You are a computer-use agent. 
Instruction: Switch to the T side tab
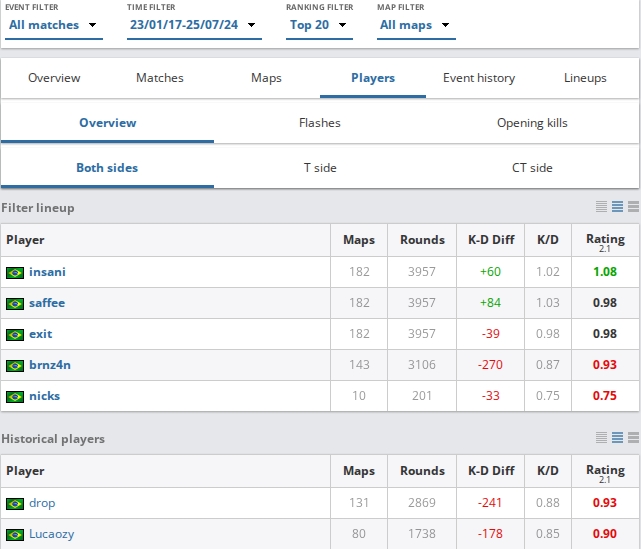[320, 168]
